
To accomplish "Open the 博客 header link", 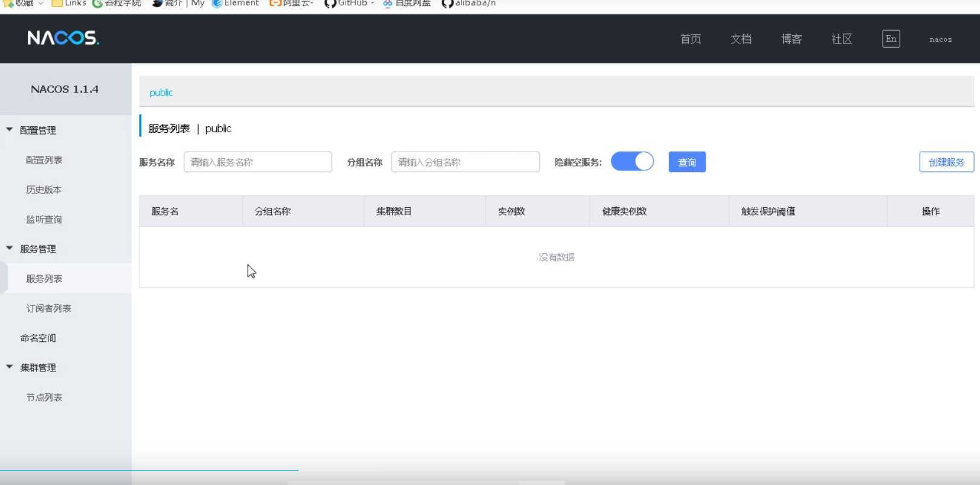I will coord(791,39).
